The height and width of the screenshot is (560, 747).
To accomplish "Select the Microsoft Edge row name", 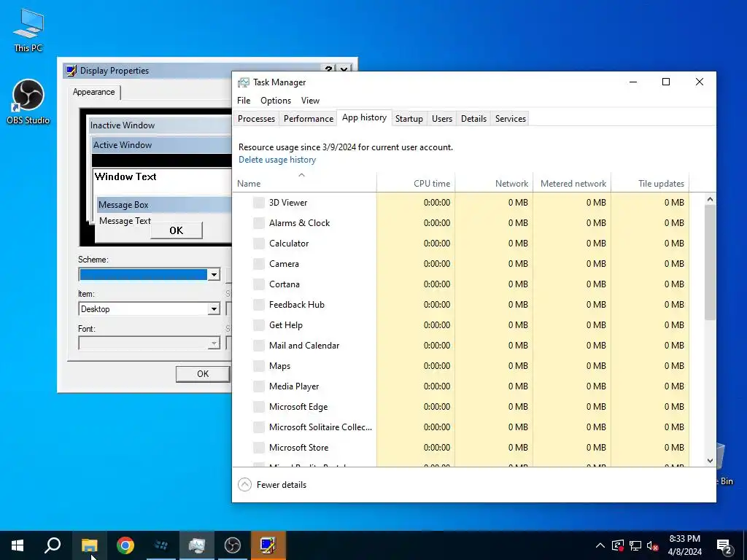I will [x=298, y=407].
